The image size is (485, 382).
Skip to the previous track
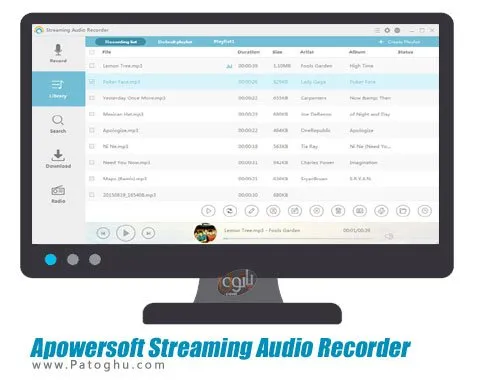click(x=103, y=233)
